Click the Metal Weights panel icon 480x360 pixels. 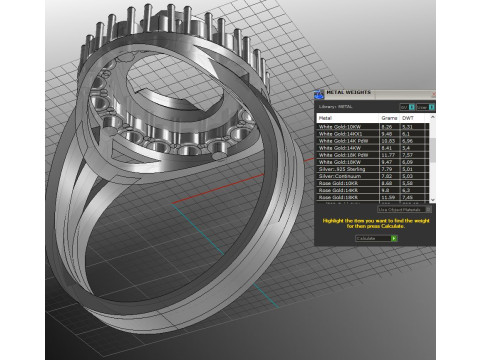319,94
